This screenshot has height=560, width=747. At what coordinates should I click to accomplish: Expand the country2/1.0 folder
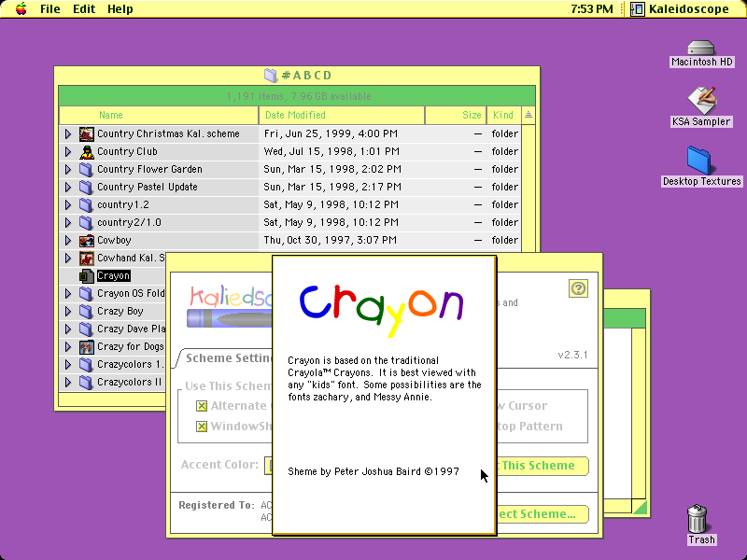coord(68,222)
